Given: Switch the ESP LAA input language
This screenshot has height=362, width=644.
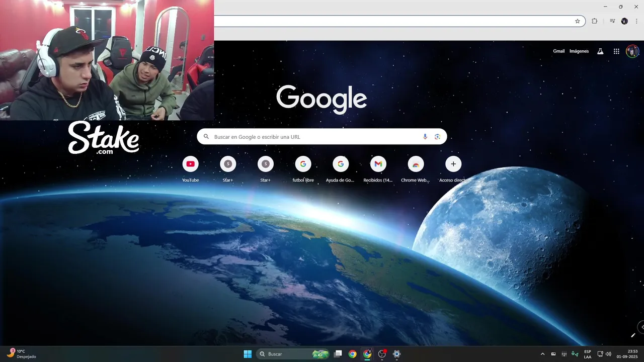Looking at the screenshot, I should click(588, 354).
